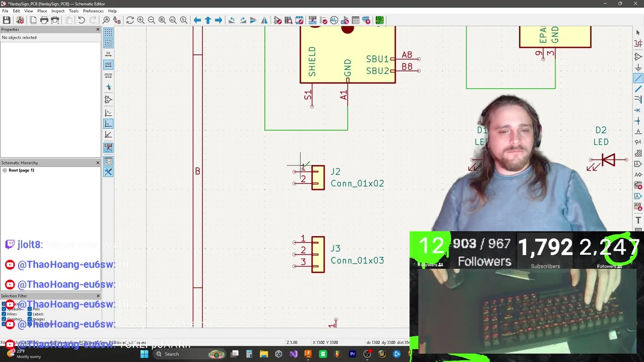Toggle Schematic Hierarchy panel icon

(108, 161)
